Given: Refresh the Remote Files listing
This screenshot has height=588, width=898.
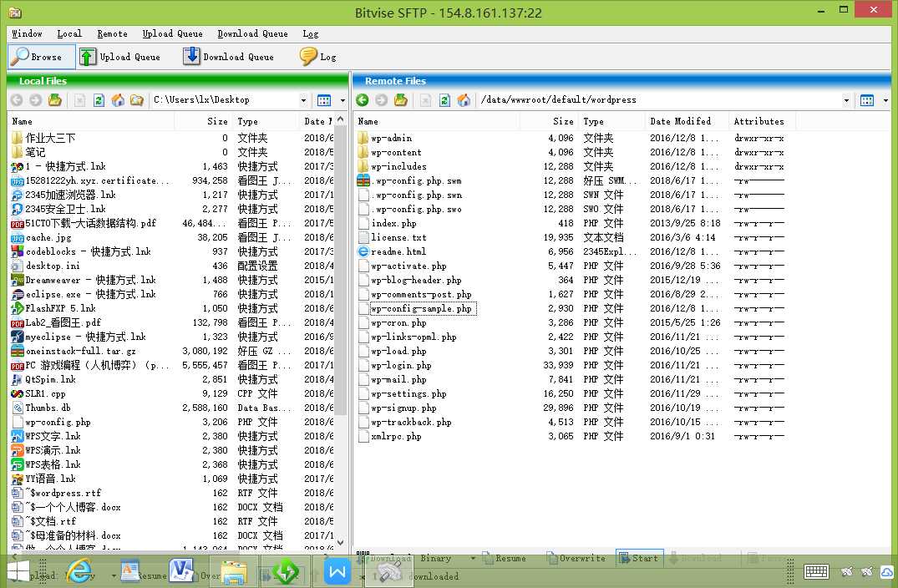Looking at the screenshot, I should pos(444,100).
